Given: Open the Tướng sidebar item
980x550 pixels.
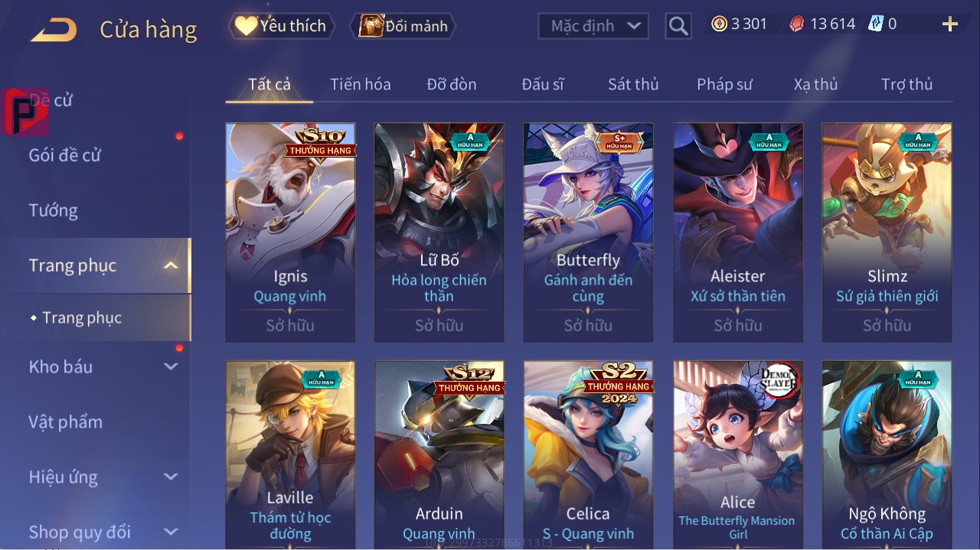Looking at the screenshot, I should (x=54, y=210).
